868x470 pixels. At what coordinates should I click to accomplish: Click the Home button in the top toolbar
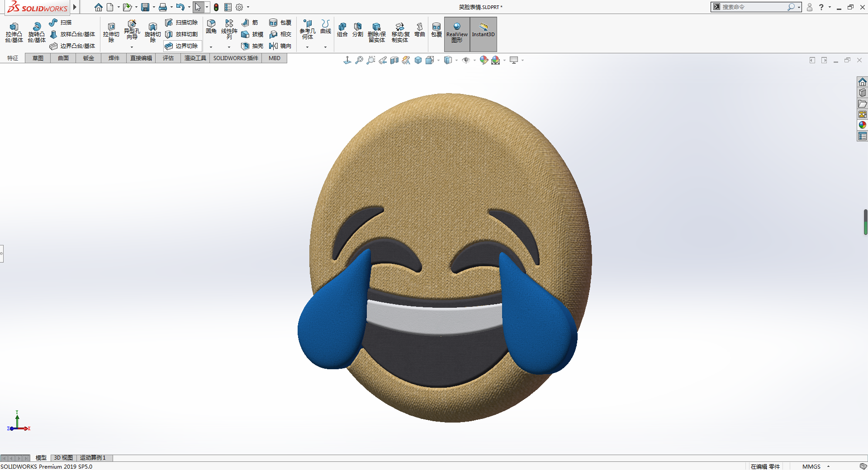pyautogui.click(x=99, y=7)
